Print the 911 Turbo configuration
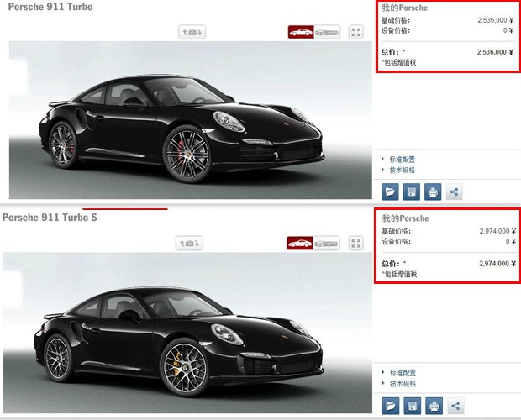 (x=433, y=192)
